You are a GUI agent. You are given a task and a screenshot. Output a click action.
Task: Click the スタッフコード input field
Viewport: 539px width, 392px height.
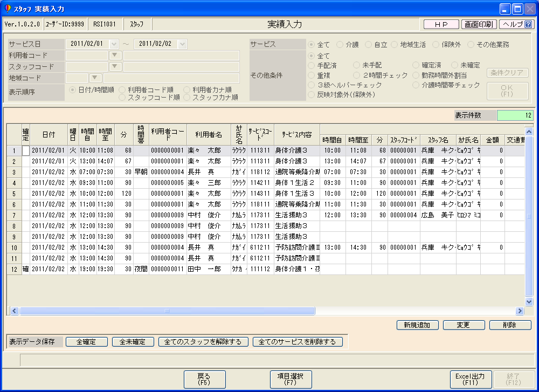tap(87, 67)
